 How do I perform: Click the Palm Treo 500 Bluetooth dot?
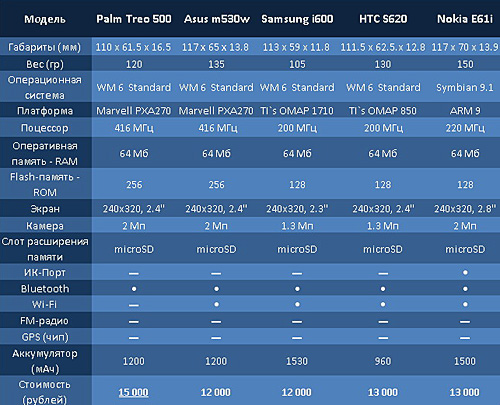click(134, 289)
